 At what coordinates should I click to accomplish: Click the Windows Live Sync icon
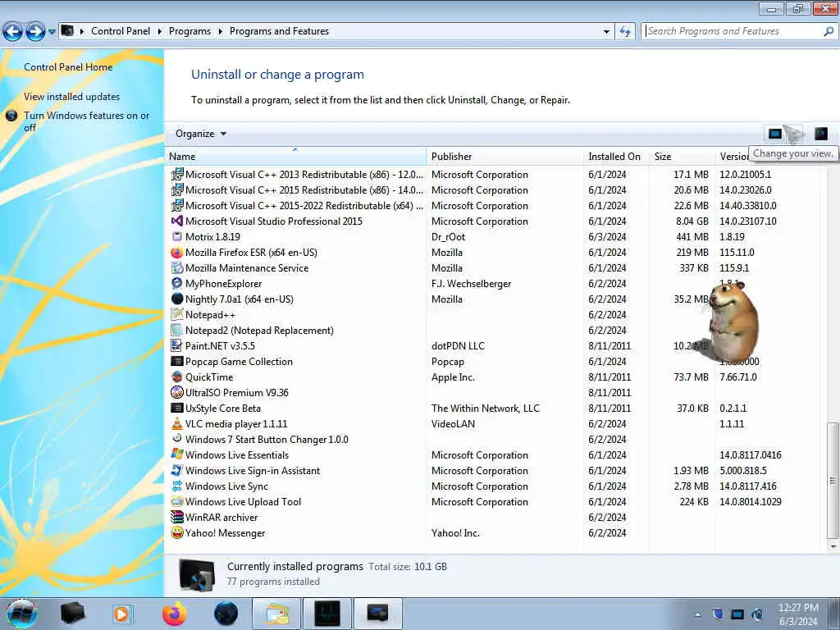pyautogui.click(x=177, y=486)
